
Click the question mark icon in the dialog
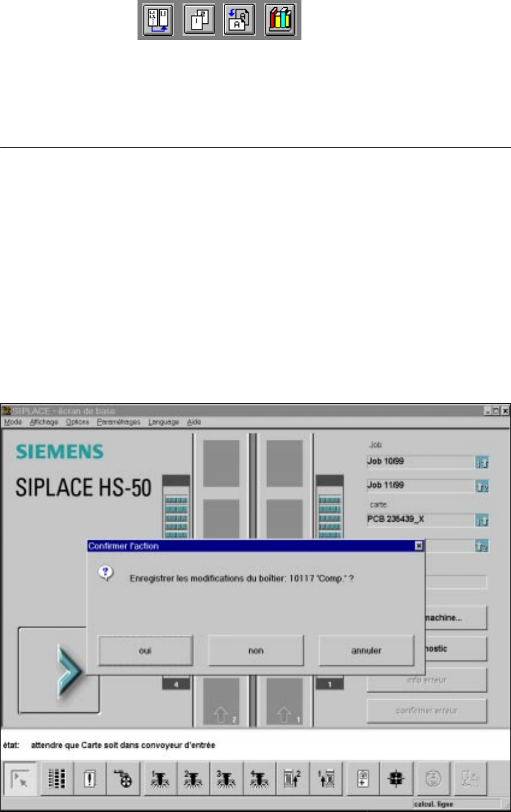(104, 573)
